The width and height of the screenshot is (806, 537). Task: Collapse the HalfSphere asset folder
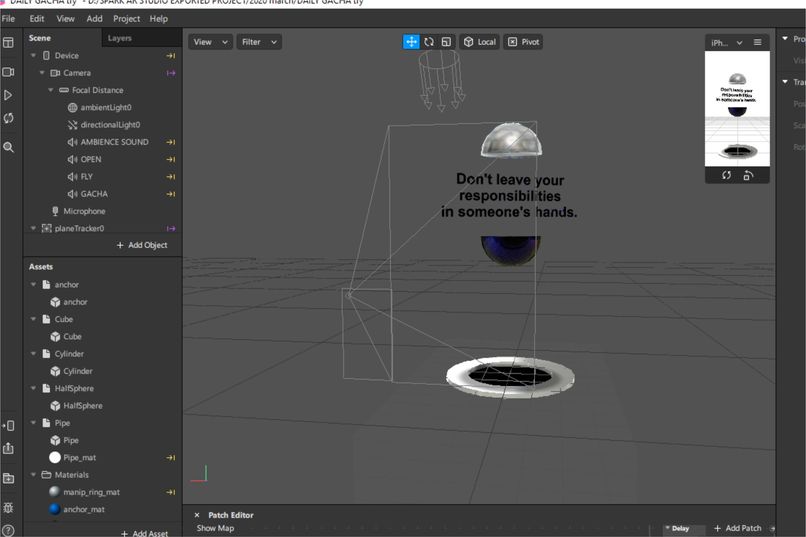(x=33, y=388)
